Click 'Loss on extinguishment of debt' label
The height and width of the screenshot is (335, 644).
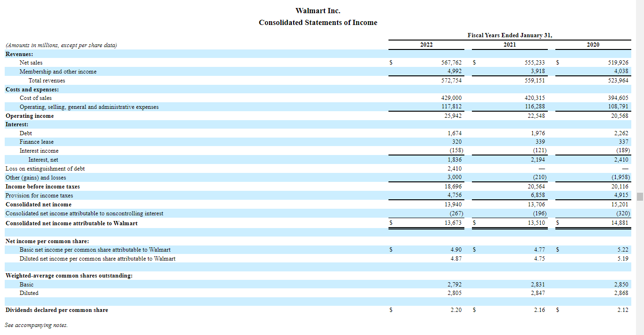45,169
